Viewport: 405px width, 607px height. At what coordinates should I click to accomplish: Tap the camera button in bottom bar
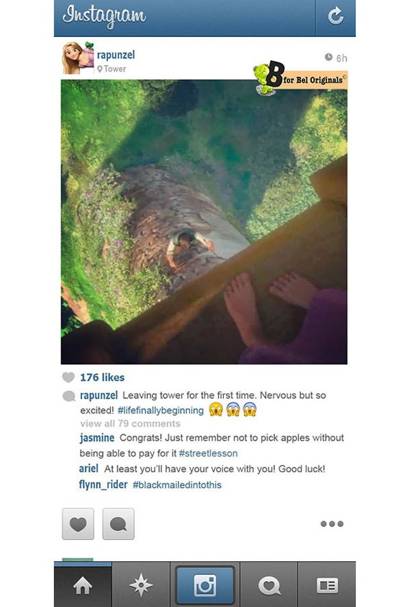click(x=205, y=585)
